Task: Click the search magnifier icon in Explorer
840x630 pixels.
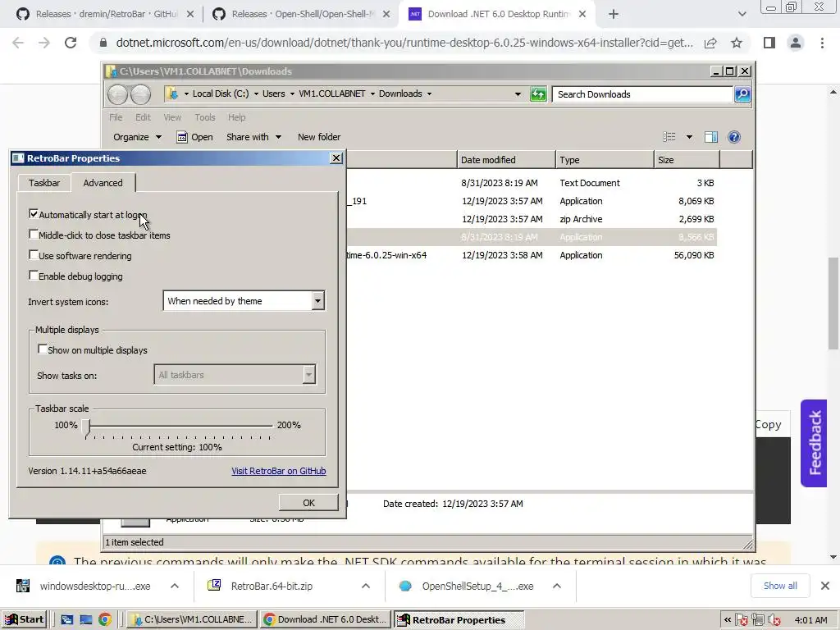Action: coord(742,94)
